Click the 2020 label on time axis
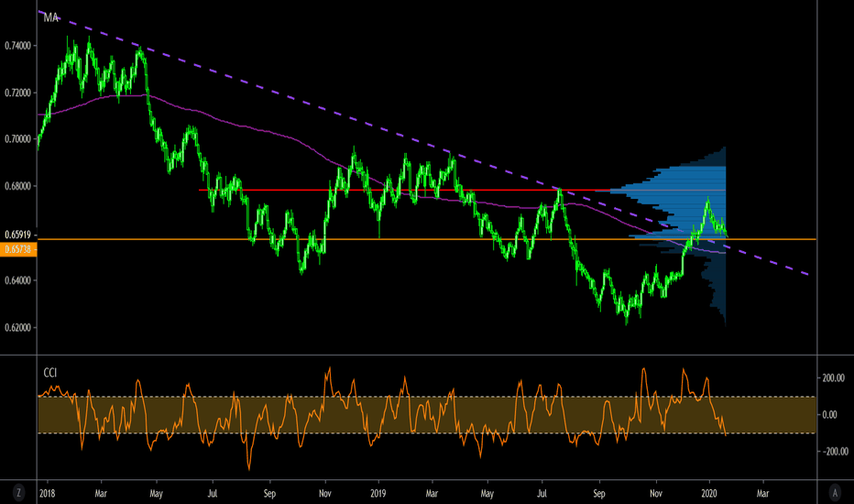The height and width of the screenshot is (504, 854). 710,492
